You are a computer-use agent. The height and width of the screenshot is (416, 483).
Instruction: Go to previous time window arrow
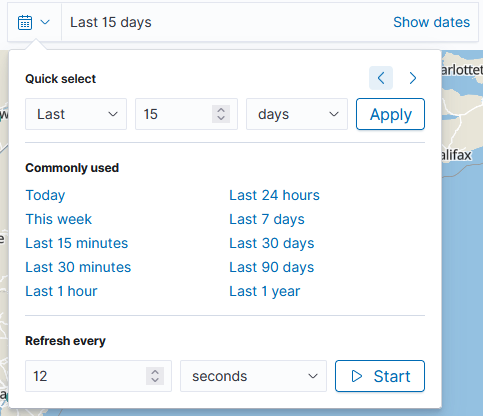click(381, 78)
